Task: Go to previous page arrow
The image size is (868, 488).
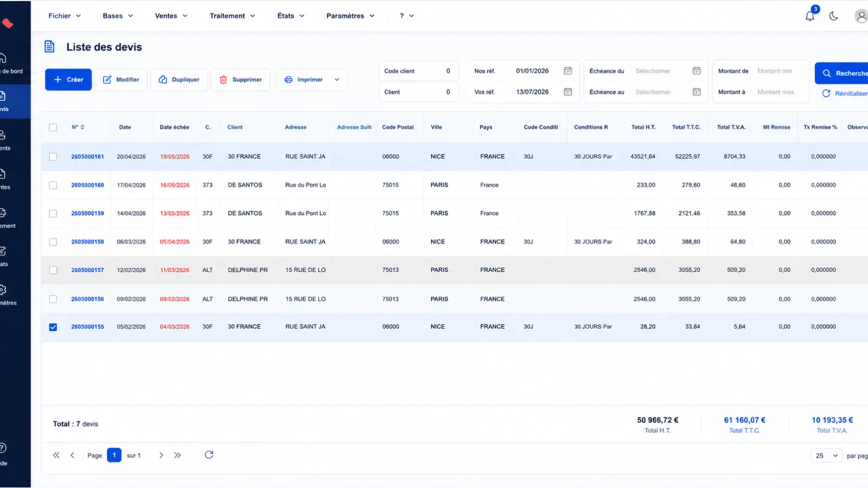Action: [72, 455]
